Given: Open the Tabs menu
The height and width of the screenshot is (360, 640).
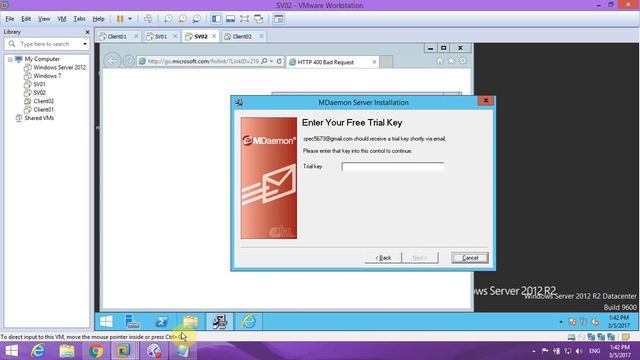Looking at the screenshot, I should point(79,19).
